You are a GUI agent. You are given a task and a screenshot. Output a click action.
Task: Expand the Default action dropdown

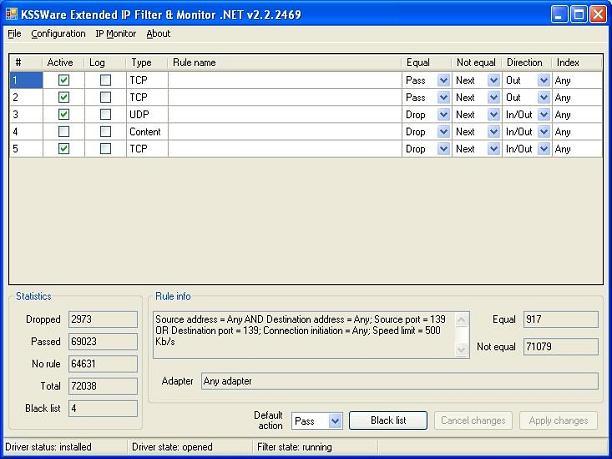coord(334,421)
